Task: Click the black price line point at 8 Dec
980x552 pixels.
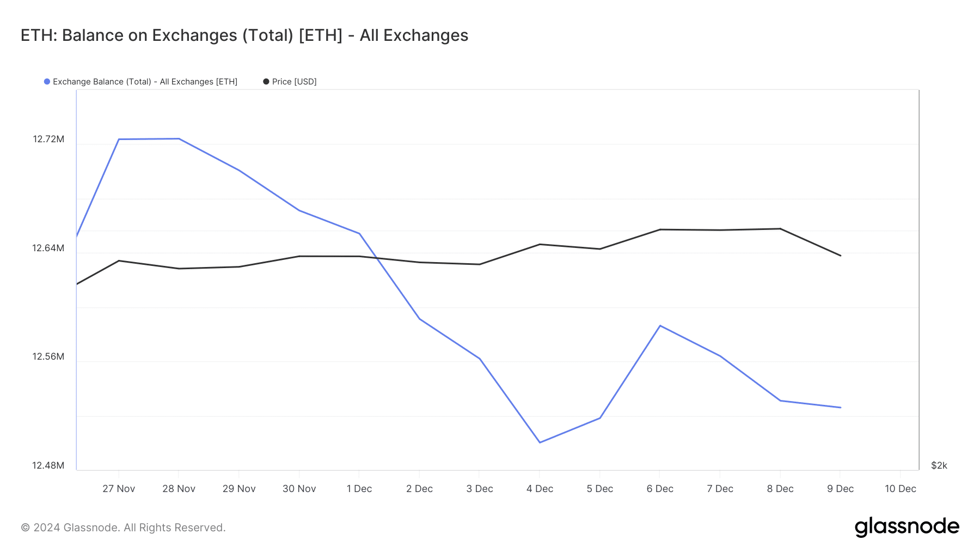Action: [780, 229]
